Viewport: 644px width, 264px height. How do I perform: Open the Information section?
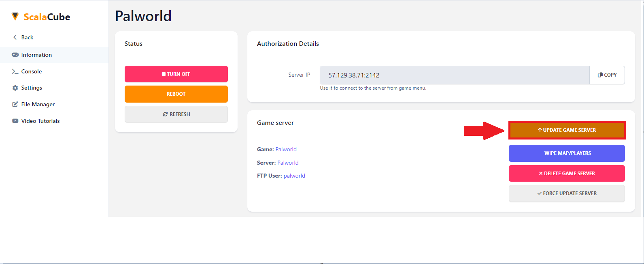pyautogui.click(x=54, y=55)
